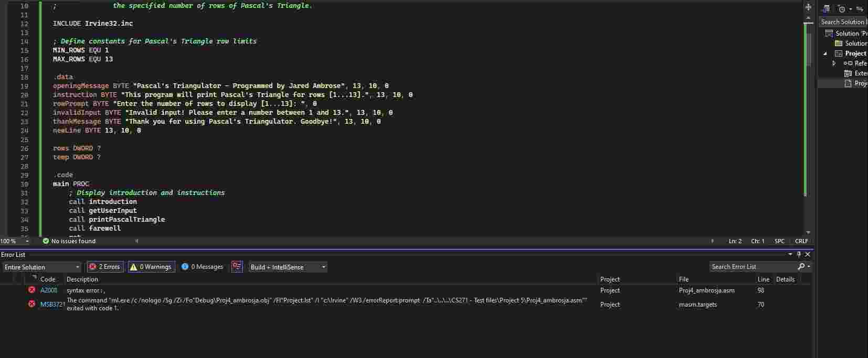This screenshot has height=358, width=868.
Task: Click the Error List panel title
Action: pos(13,255)
